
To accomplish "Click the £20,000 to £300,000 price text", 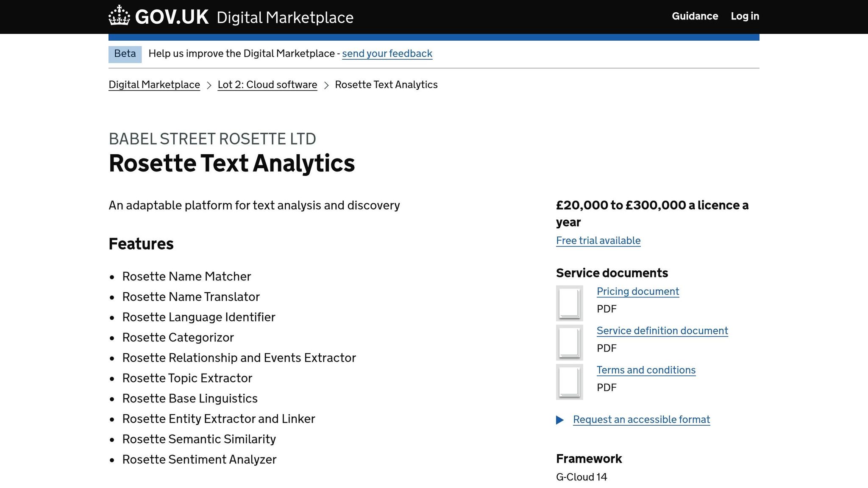I will point(652,213).
